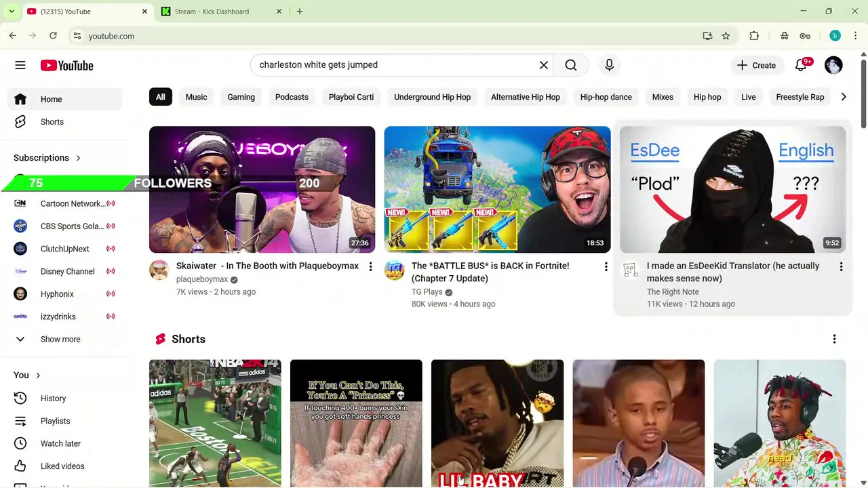Viewport: 868px width, 488px height.
Task: View site information icon in address bar
Action: (x=77, y=36)
